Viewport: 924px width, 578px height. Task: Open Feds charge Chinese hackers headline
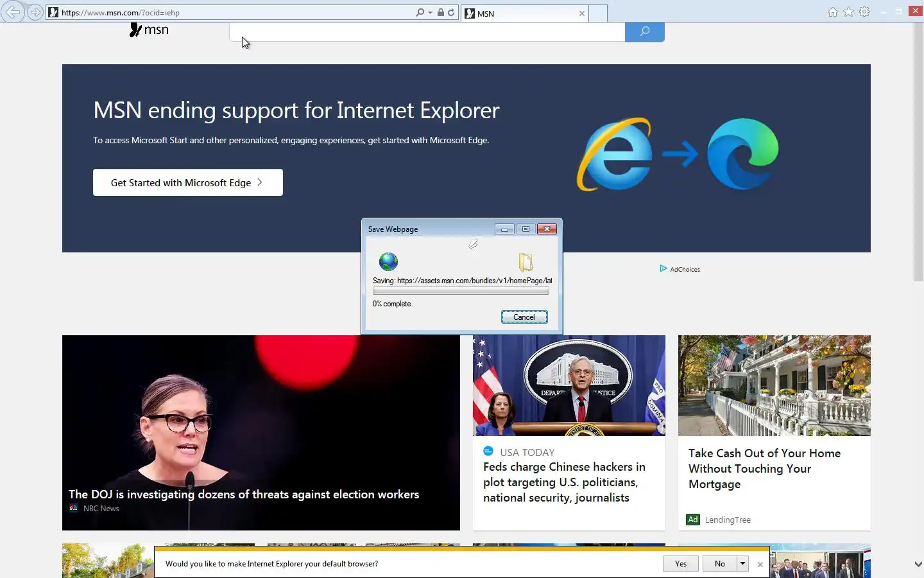[x=564, y=482]
